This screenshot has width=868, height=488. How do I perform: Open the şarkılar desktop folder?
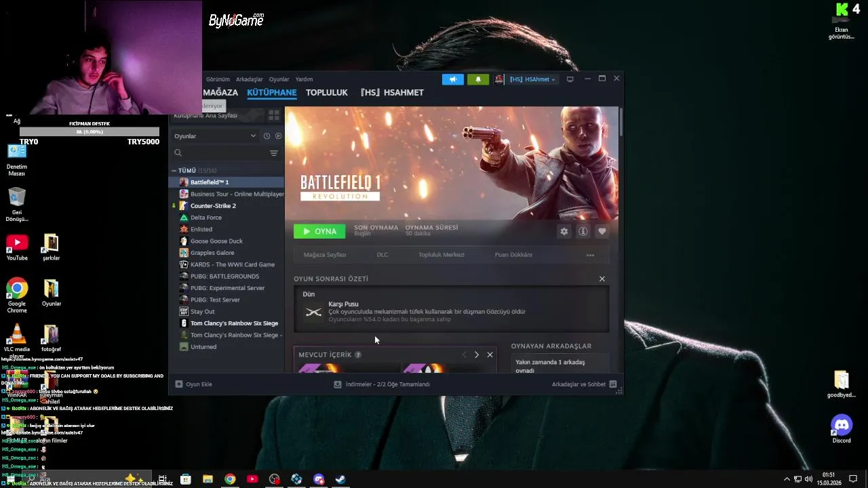pyautogui.click(x=51, y=247)
